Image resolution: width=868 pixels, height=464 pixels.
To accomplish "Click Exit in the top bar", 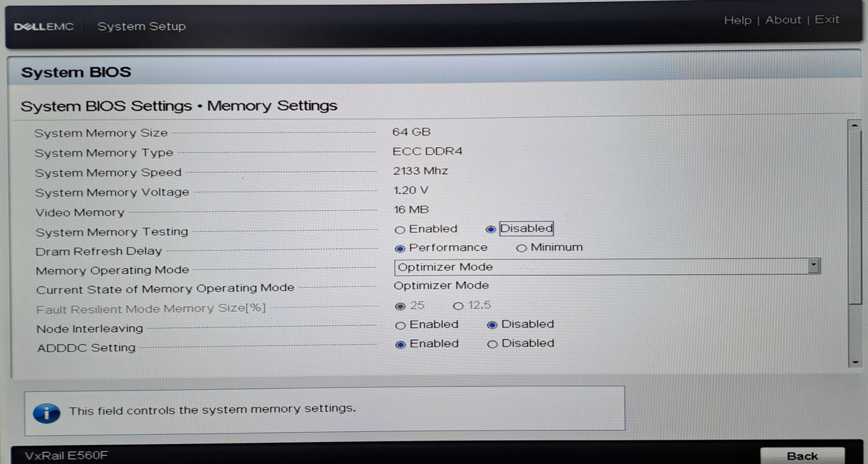I will 827,19.
